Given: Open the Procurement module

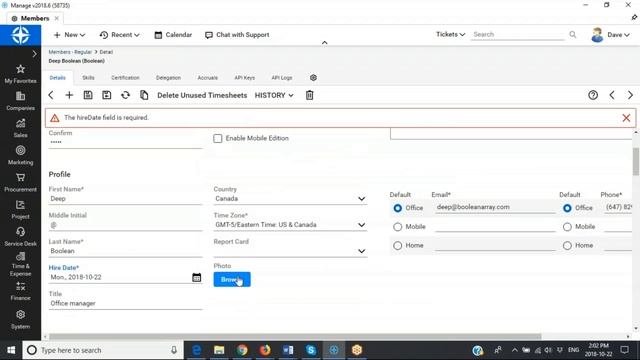Looking at the screenshot, I should (x=20, y=182).
